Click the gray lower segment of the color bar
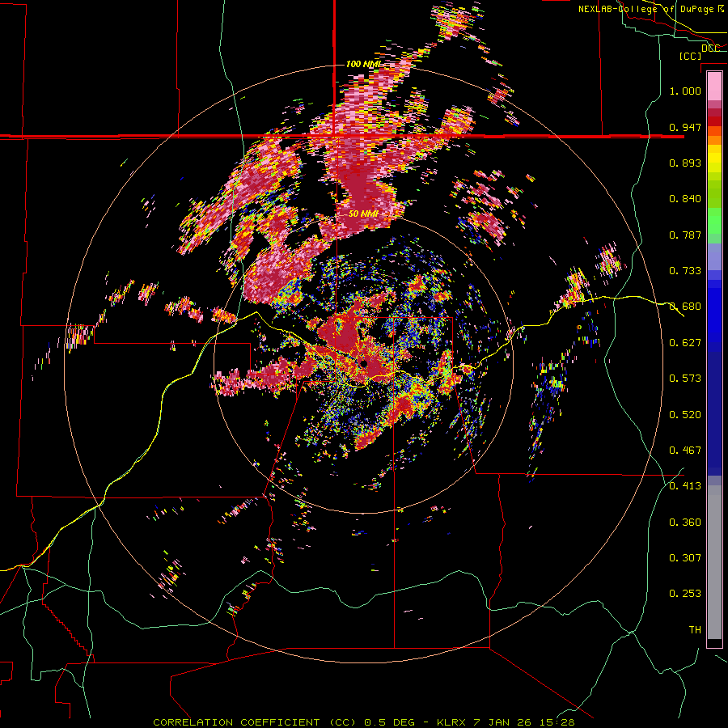 714,562
